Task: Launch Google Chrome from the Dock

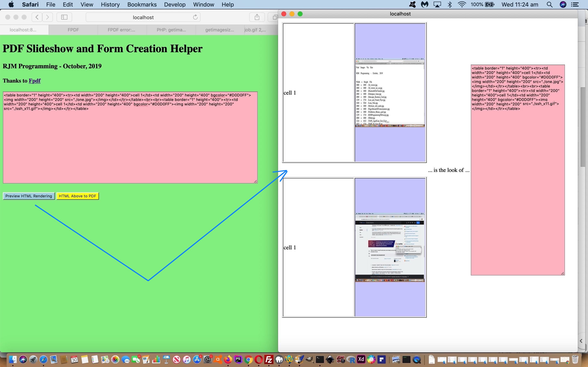Action: [248, 359]
